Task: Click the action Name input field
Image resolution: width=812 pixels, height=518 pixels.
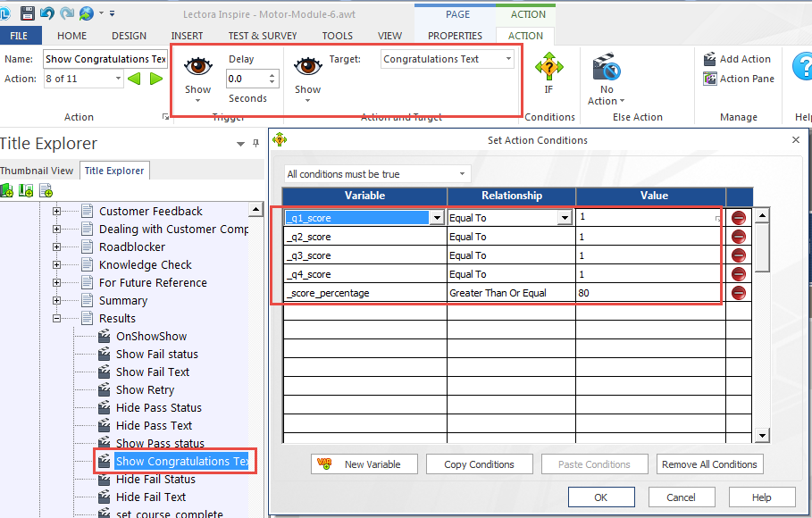Action: tap(105, 59)
